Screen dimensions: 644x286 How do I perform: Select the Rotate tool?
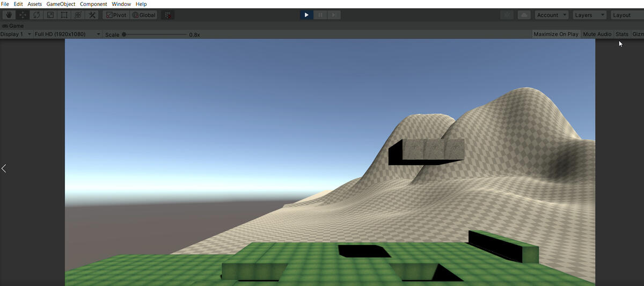(x=36, y=15)
